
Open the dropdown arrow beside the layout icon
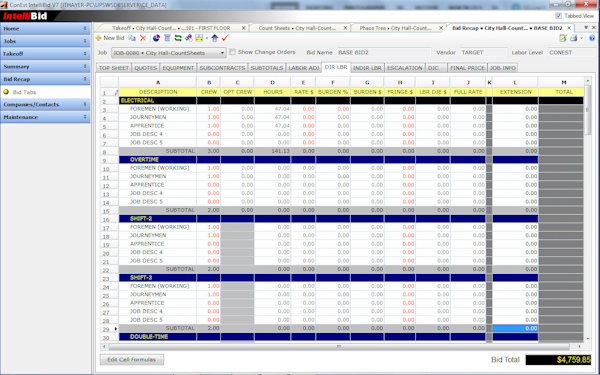click(207, 38)
